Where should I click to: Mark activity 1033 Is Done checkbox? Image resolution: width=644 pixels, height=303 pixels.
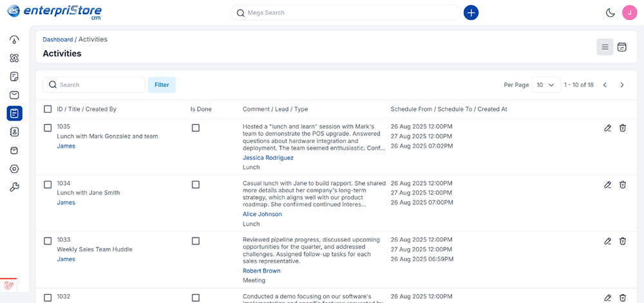pyautogui.click(x=196, y=241)
